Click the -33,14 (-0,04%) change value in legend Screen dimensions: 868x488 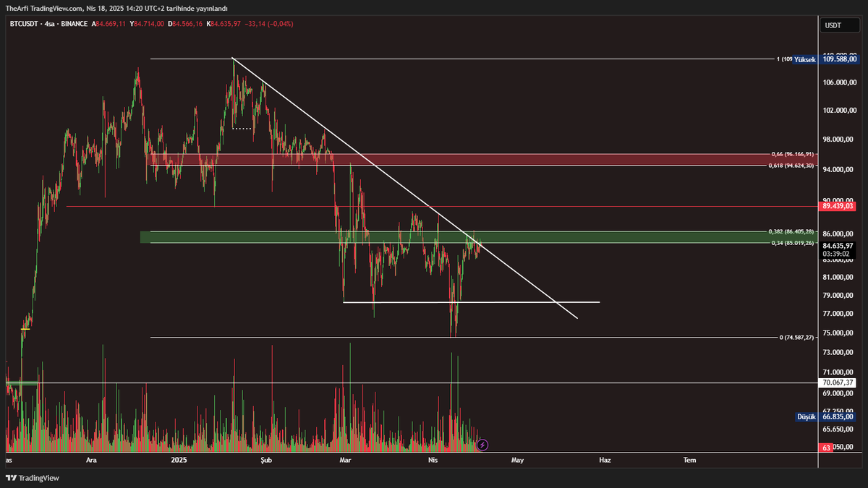(268, 24)
